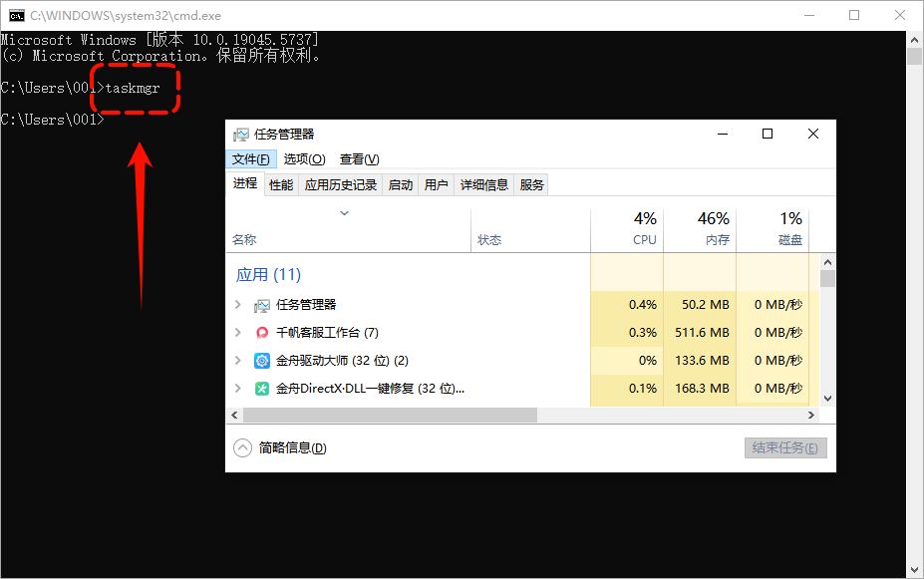
Task: Click the 千帆客服工作台 app icon
Action: click(261, 333)
